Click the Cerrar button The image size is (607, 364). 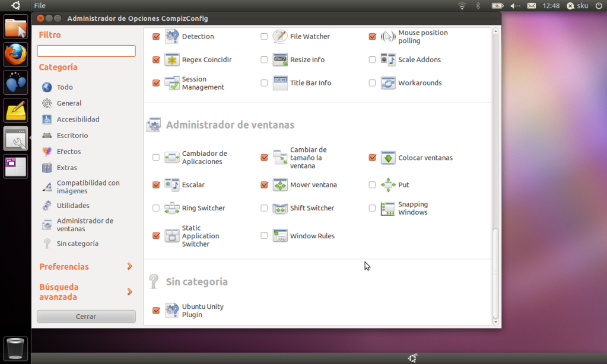click(86, 317)
